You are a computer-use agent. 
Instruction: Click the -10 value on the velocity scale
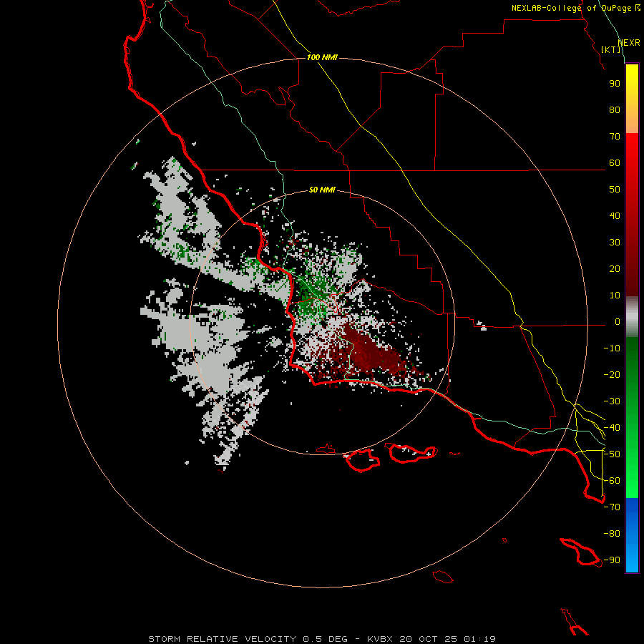click(x=612, y=348)
